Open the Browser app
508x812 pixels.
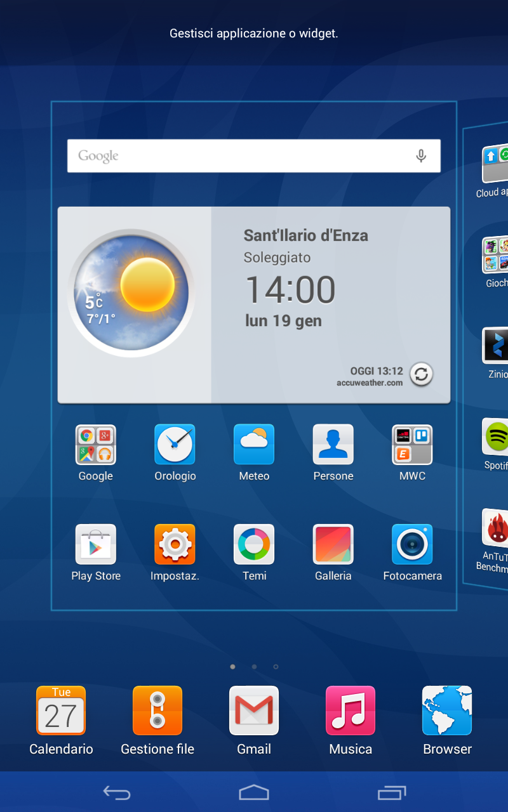coord(447,710)
